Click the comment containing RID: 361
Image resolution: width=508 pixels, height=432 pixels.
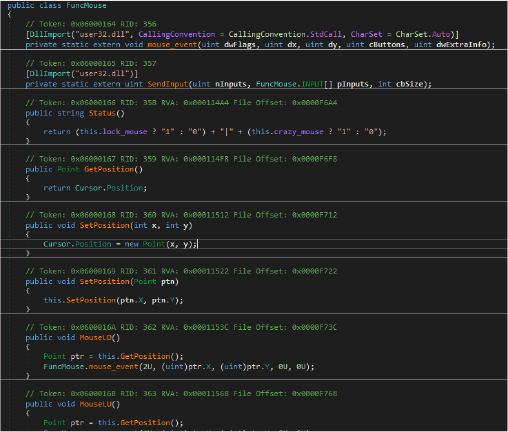[181, 271]
